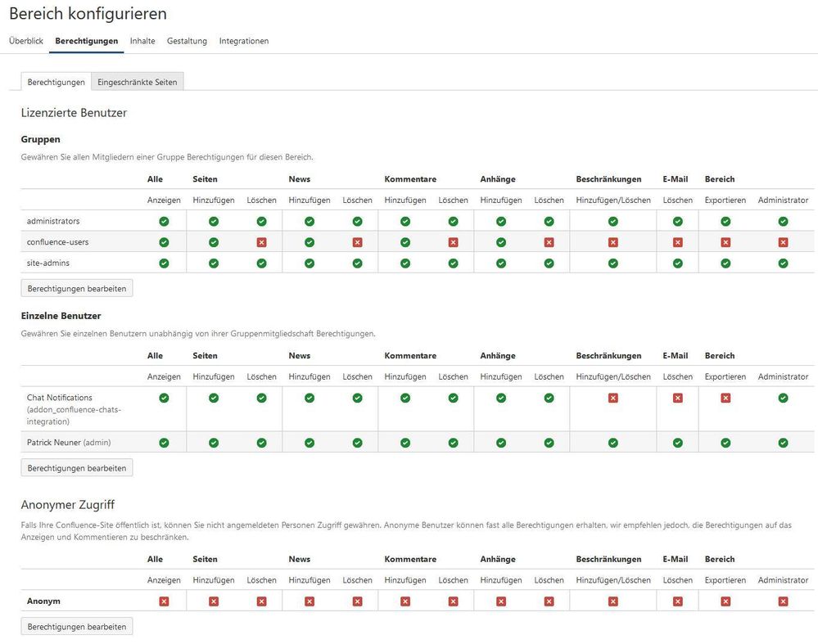Click the Gruppen section heading
This screenshot has height=644, width=818.
pos(41,139)
